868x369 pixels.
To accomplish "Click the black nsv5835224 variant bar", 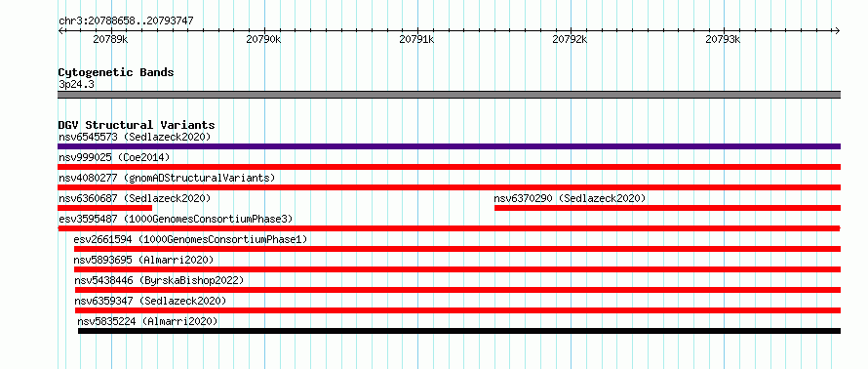I will pos(459,331).
